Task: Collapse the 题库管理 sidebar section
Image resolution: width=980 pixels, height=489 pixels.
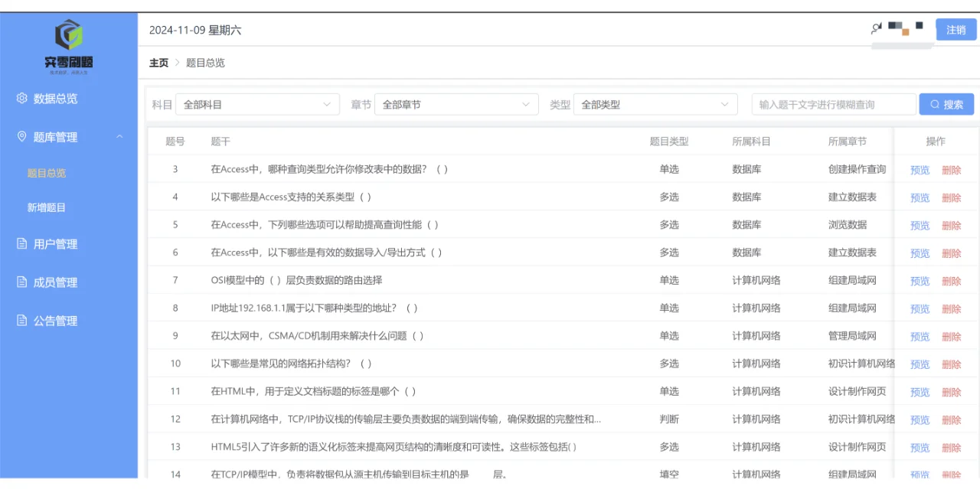Action: pyautogui.click(x=119, y=137)
